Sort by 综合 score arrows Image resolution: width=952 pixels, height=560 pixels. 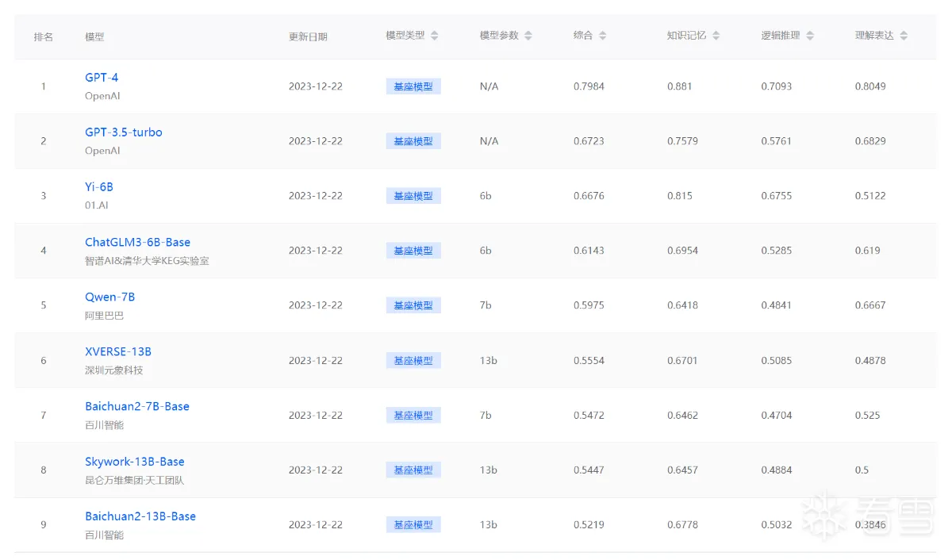coord(602,36)
